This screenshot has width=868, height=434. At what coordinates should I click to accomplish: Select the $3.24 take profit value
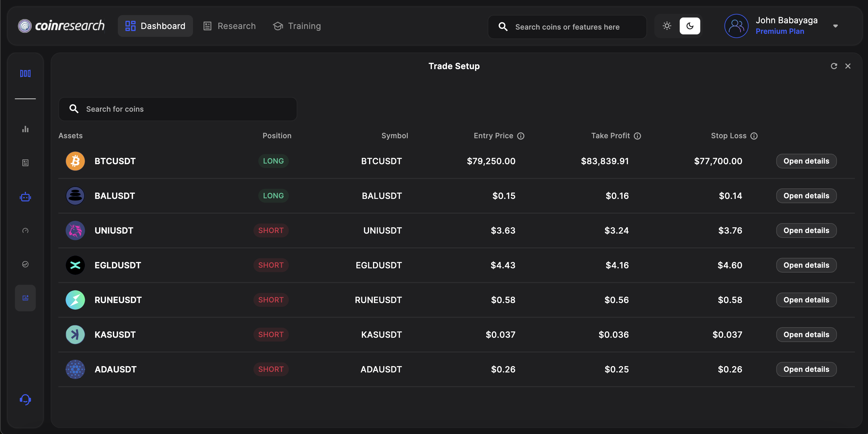point(616,230)
